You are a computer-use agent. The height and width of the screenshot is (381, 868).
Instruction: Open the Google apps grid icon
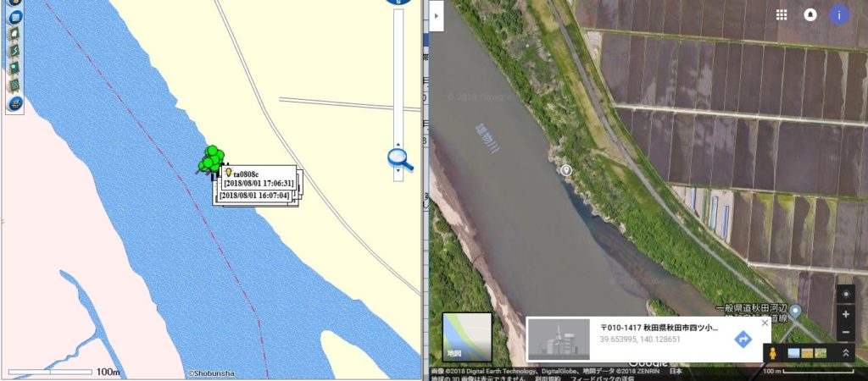(x=781, y=15)
